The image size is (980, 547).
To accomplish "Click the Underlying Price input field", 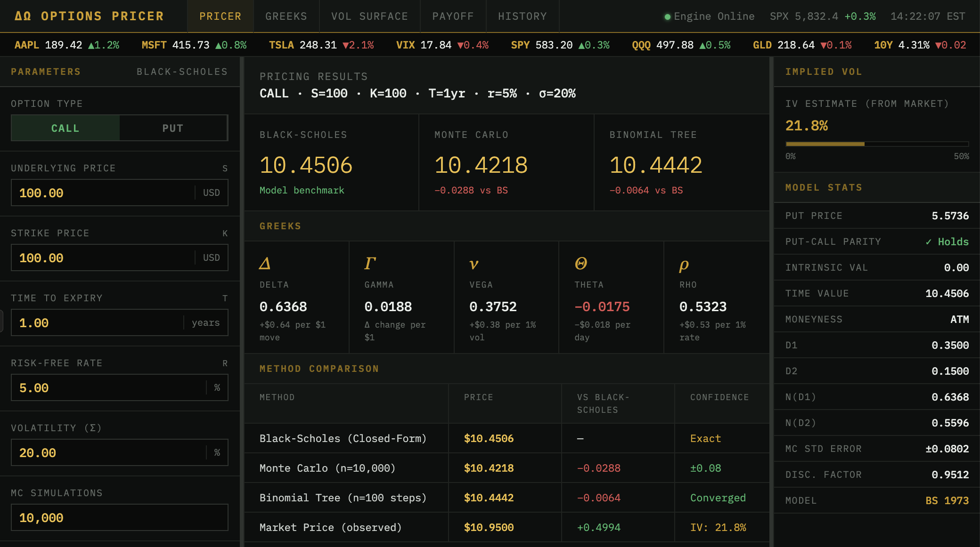I will click(x=120, y=193).
